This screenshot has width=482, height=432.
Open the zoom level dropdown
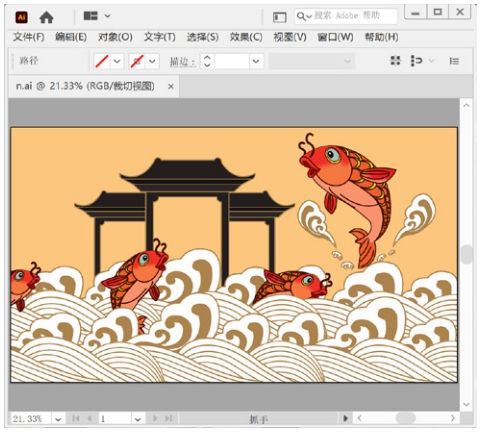pos(58,419)
